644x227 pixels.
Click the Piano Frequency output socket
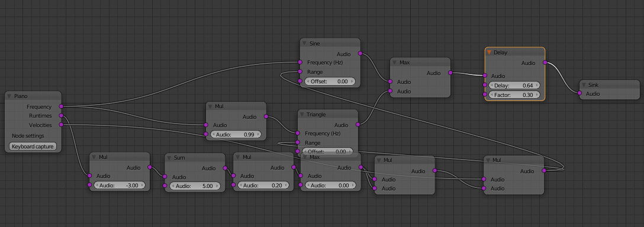[61, 107]
